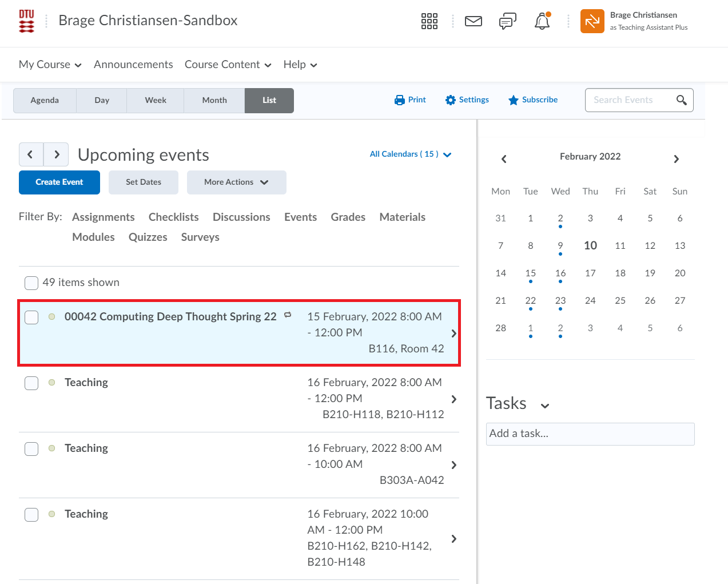The width and height of the screenshot is (728, 584).
Task: Click the printer icon to print
Action: (399, 100)
